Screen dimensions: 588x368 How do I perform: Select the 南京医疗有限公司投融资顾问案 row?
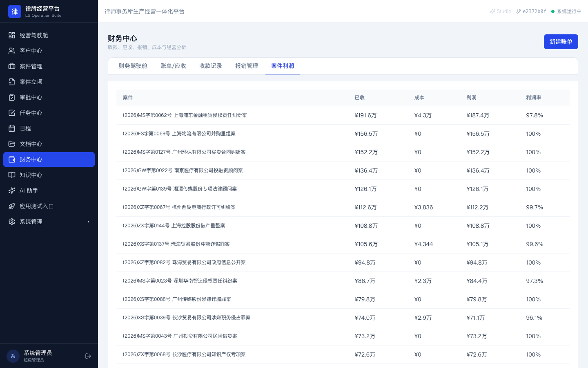[x=343, y=171]
